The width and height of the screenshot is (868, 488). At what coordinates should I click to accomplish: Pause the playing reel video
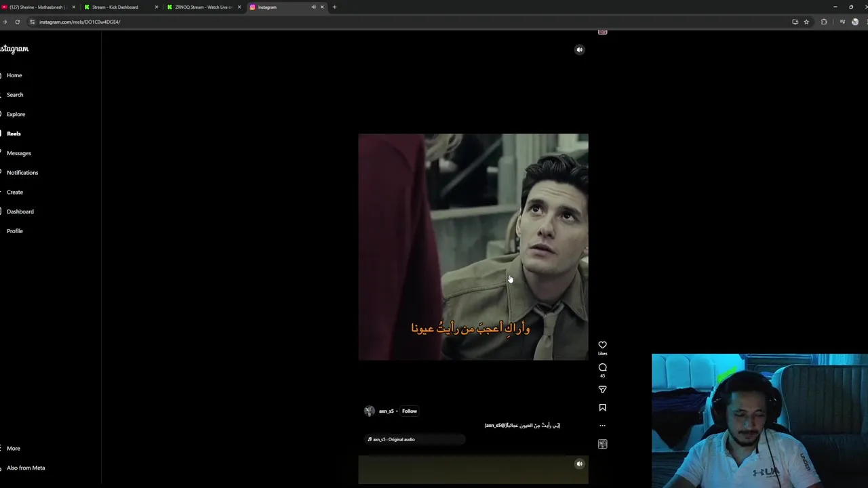(x=473, y=247)
